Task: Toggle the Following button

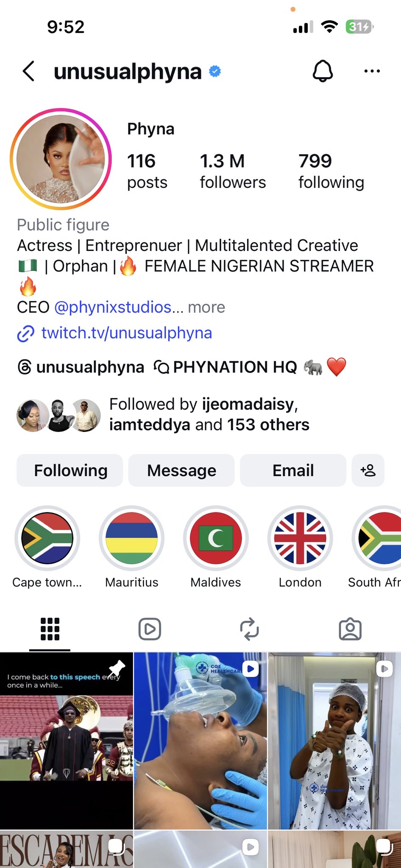Action: click(70, 470)
